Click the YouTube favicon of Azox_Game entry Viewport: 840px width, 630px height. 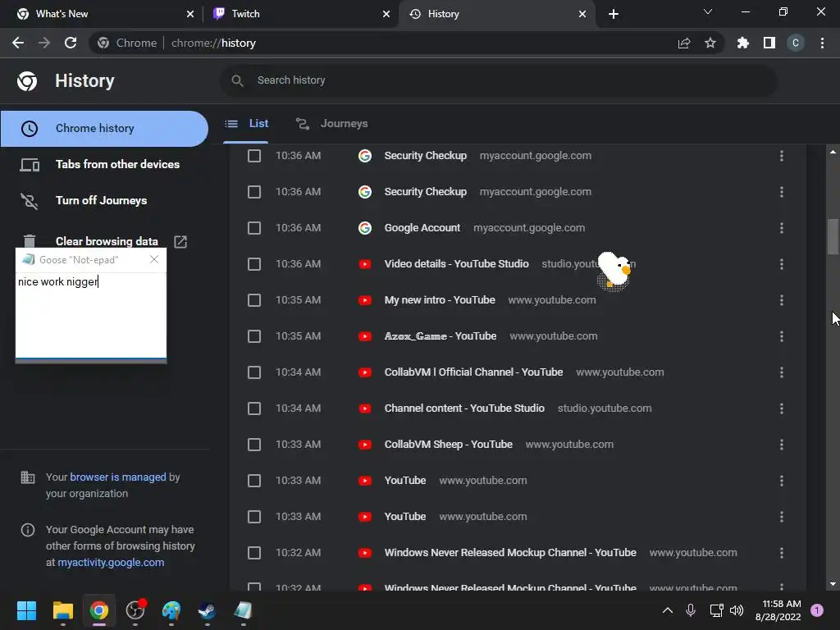coord(365,336)
